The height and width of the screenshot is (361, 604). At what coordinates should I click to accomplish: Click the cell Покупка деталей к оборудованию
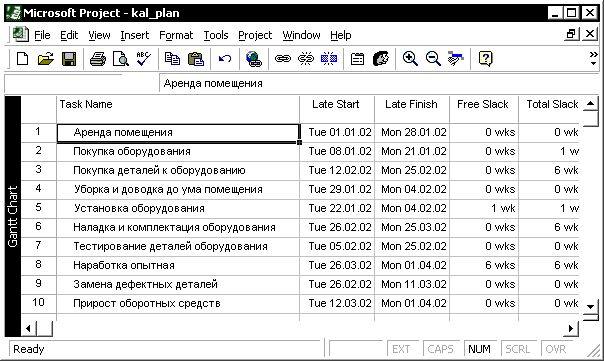(178, 170)
